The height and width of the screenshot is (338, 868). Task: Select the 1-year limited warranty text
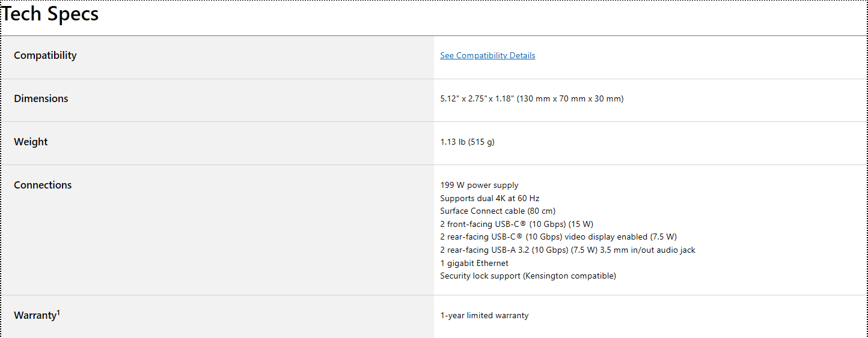click(484, 316)
